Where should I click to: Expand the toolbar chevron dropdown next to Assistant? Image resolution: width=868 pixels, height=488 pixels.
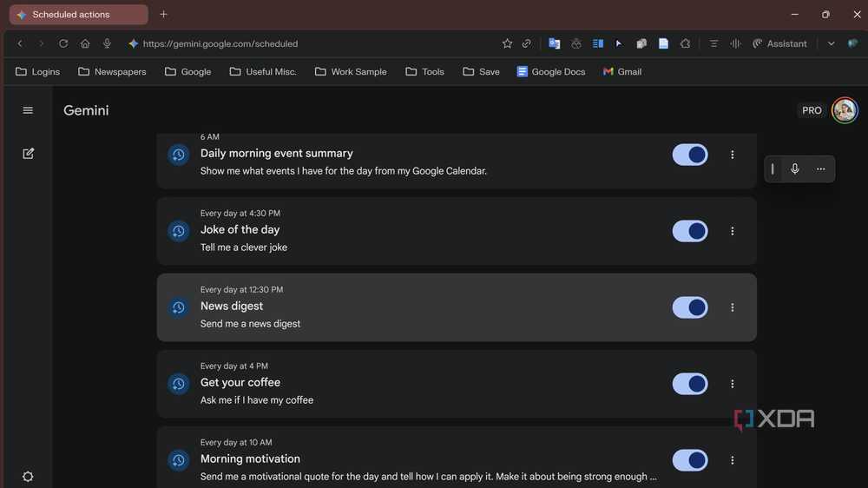coord(831,43)
